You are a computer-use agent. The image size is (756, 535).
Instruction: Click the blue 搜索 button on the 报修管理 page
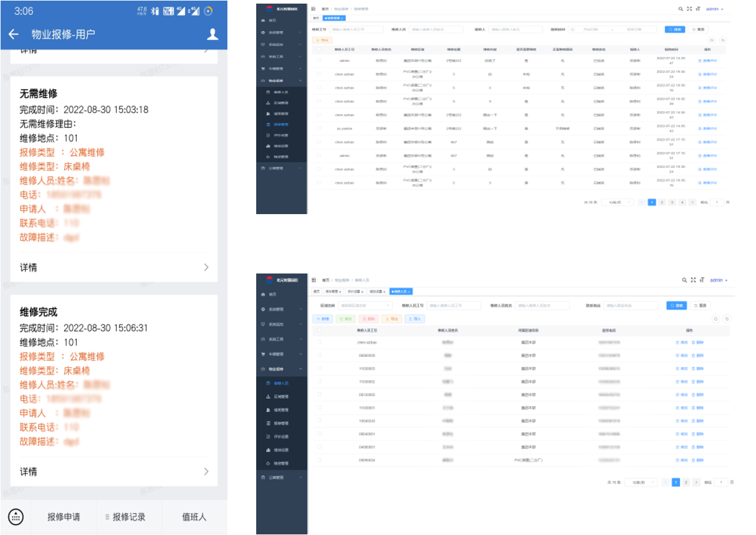click(674, 29)
